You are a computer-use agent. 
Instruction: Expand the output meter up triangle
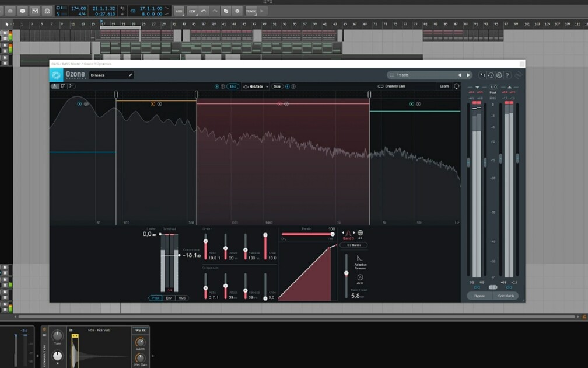pos(509,87)
